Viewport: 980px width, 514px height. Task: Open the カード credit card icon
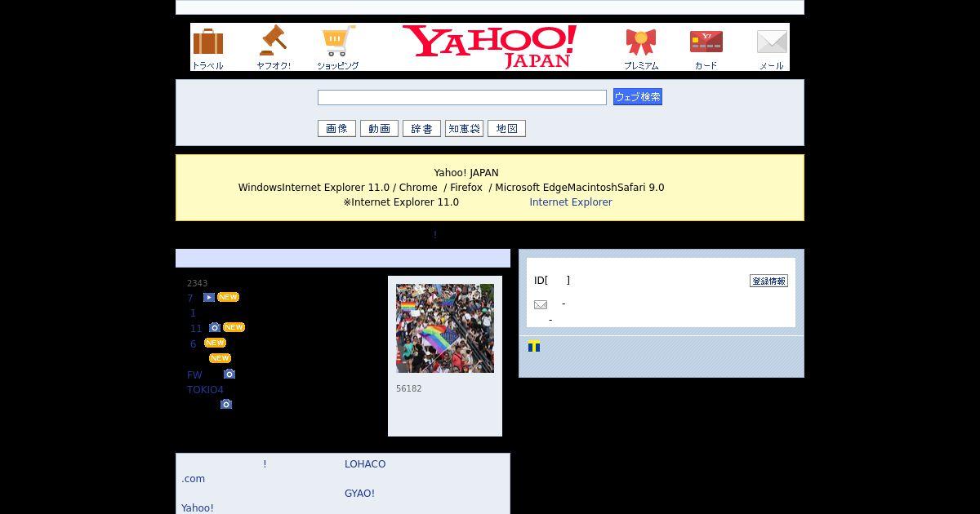pos(706,48)
